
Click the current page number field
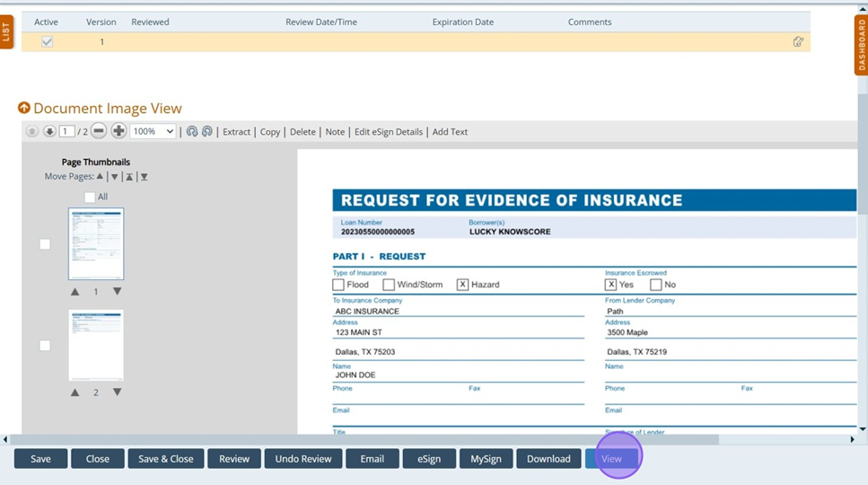[66, 131]
